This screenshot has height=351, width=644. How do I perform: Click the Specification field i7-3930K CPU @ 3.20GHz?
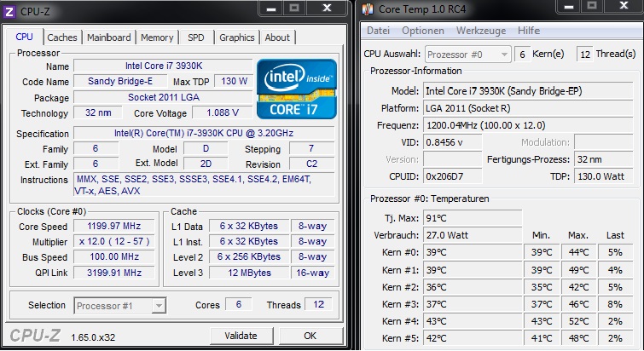coord(204,133)
